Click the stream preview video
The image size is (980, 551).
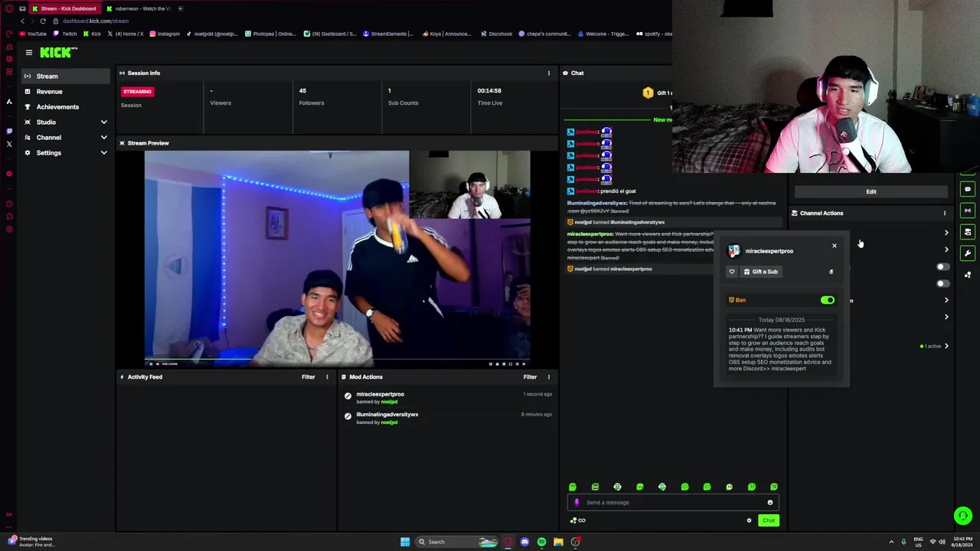click(337, 259)
